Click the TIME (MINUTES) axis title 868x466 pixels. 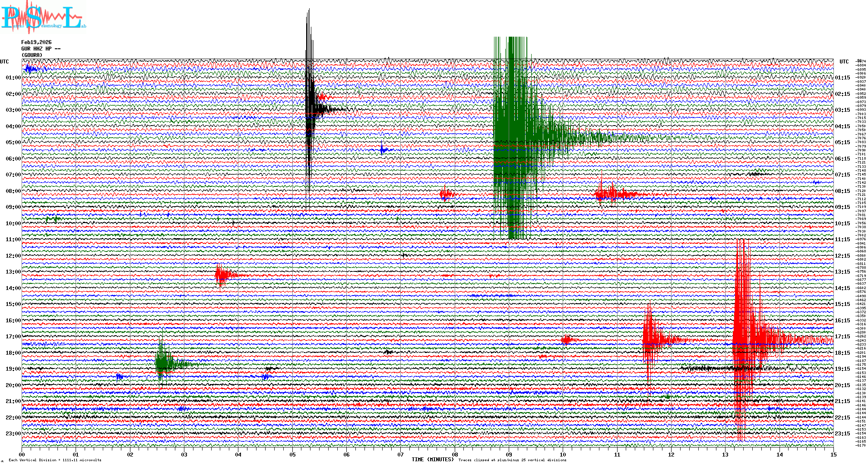(432, 460)
